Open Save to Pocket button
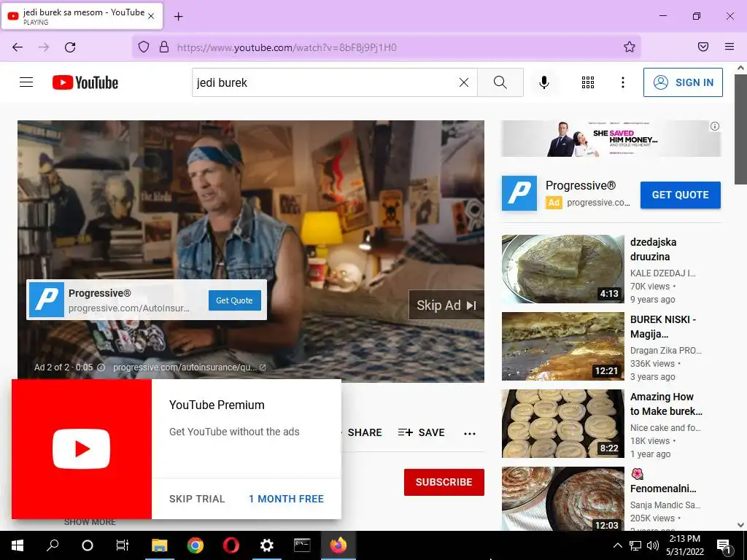This screenshot has height=560, width=747. pyautogui.click(x=703, y=47)
